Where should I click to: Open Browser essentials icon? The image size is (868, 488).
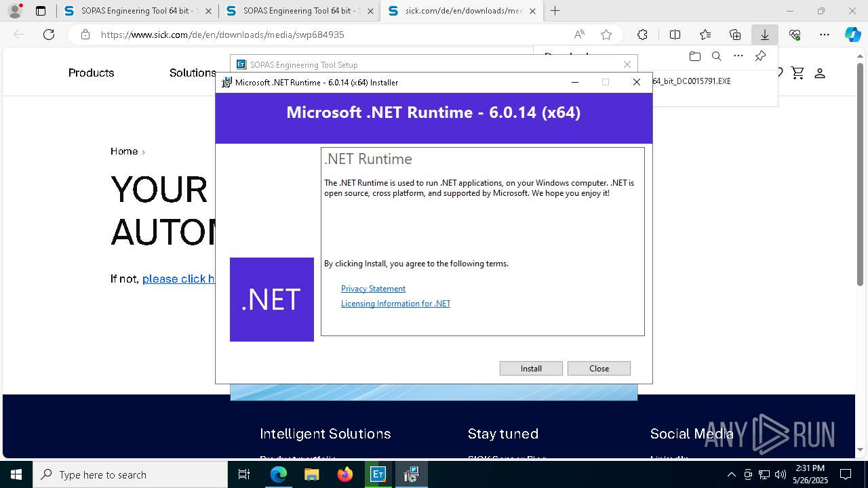pyautogui.click(x=795, y=35)
